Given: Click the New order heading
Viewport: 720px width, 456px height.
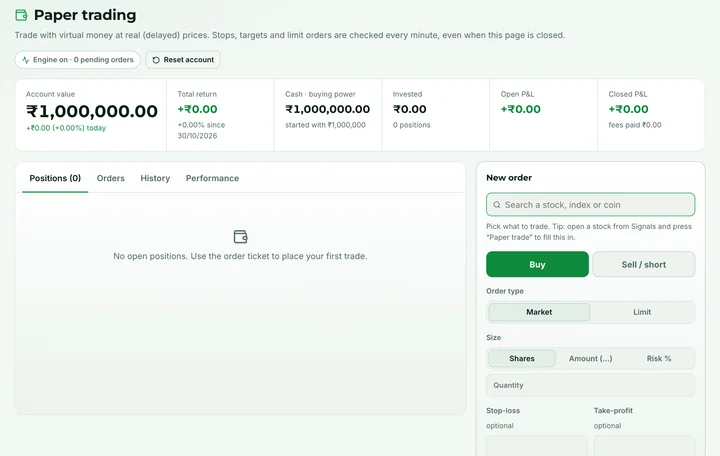Looking at the screenshot, I should point(509,178).
